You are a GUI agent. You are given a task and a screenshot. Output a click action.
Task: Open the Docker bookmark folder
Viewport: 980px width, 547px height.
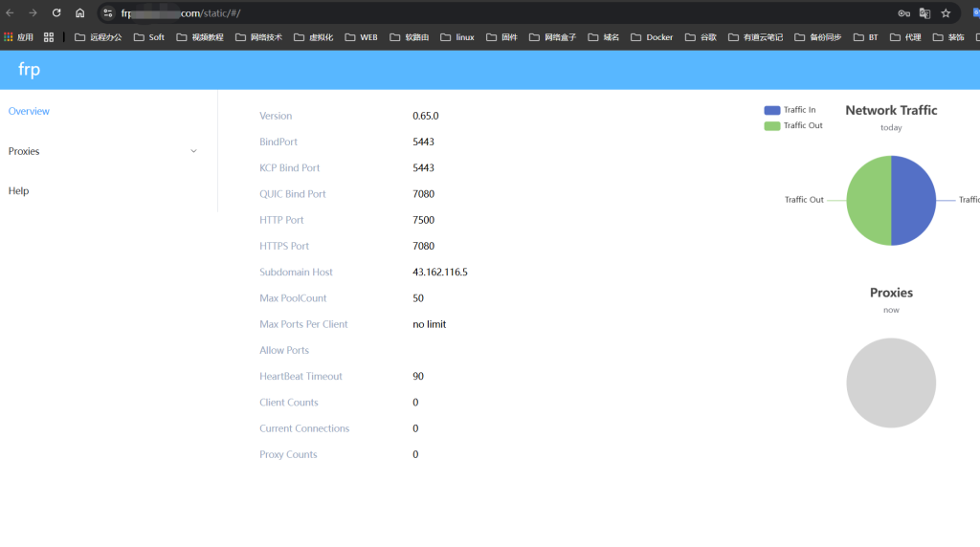tap(652, 37)
